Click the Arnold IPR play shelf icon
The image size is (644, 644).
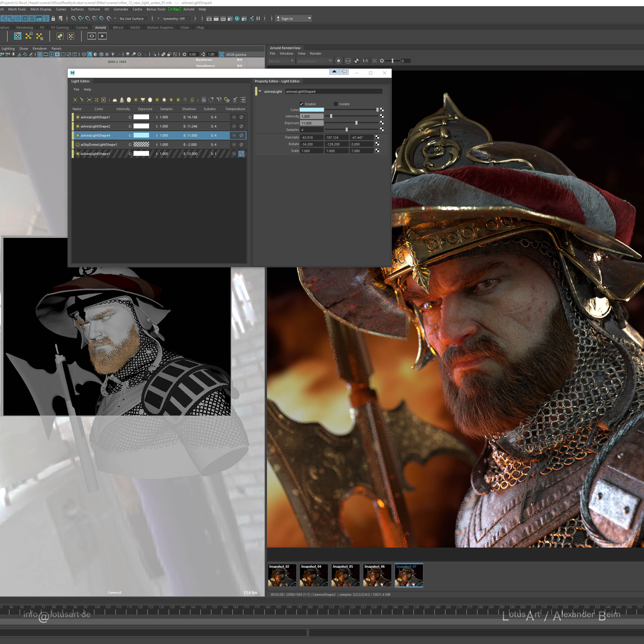click(x=102, y=36)
